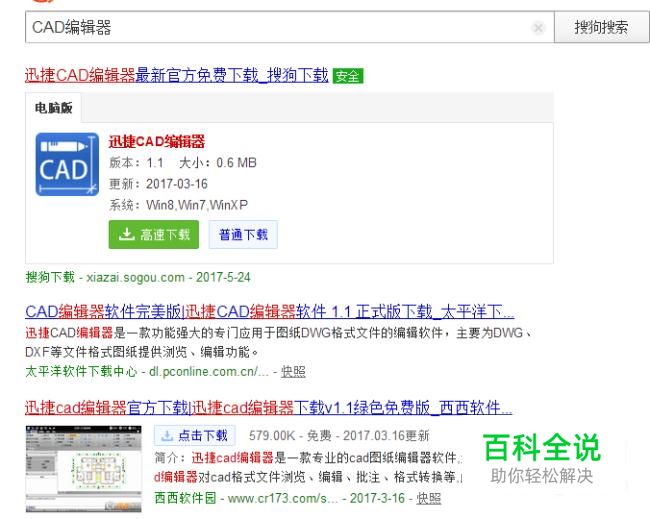Open the 迅捷cad编辑器官方下载 西西软件 result
This screenshot has height=519, width=650.
pos(268,407)
